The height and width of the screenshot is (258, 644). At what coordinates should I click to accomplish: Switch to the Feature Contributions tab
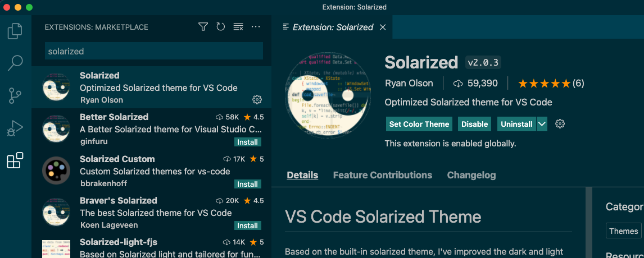click(382, 175)
